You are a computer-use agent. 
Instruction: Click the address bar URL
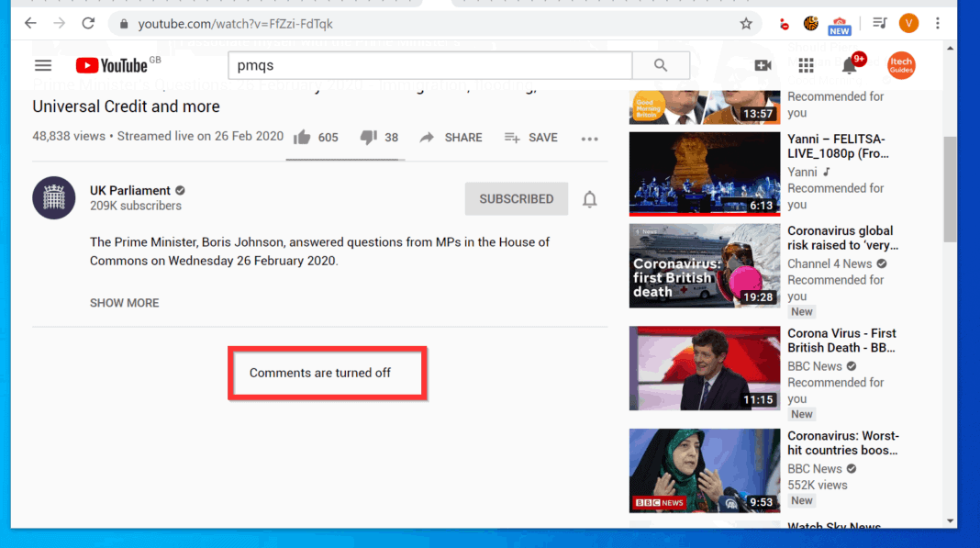click(x=235, y=24)
